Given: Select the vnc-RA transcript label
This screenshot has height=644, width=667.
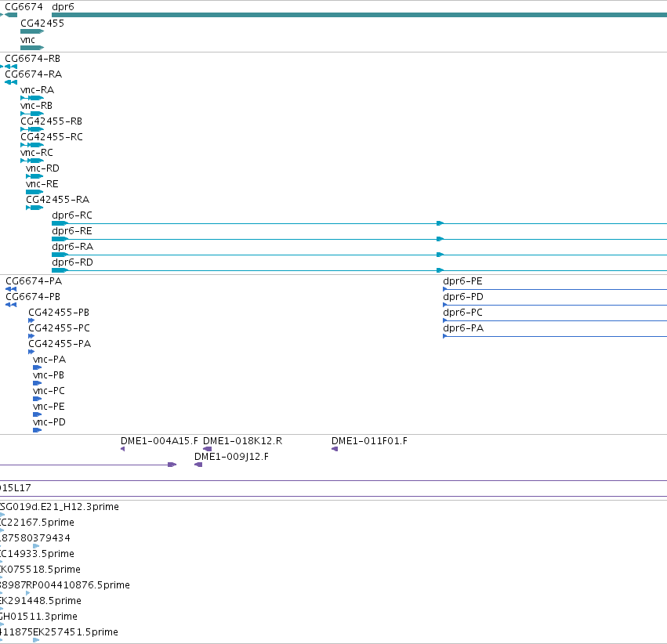Looking at the screenshot, I should pos(38,89).
